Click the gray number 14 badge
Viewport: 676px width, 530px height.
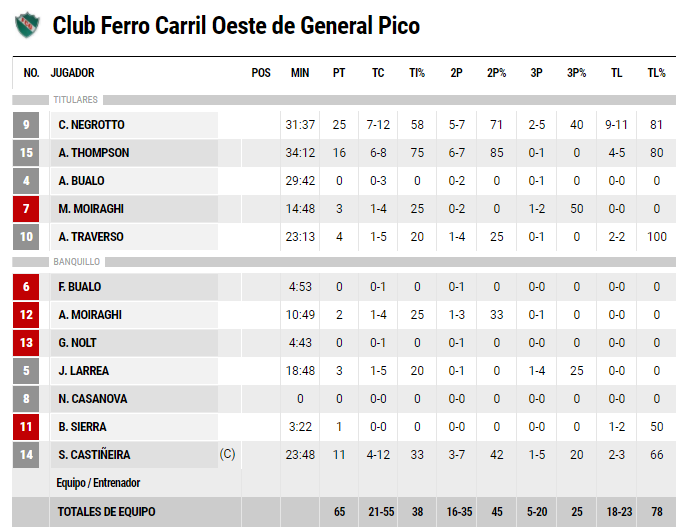pyautogui.click(x=26, y=455)
